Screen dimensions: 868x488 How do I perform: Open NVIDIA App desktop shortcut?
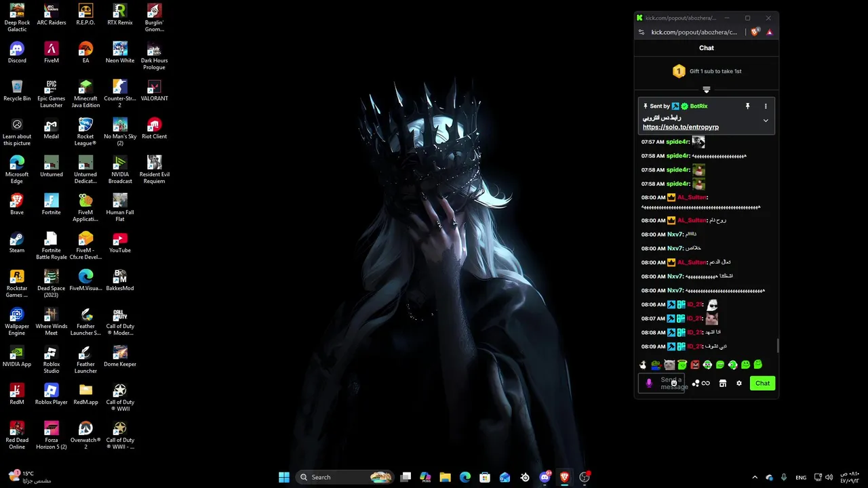click(x=17, y=356)
